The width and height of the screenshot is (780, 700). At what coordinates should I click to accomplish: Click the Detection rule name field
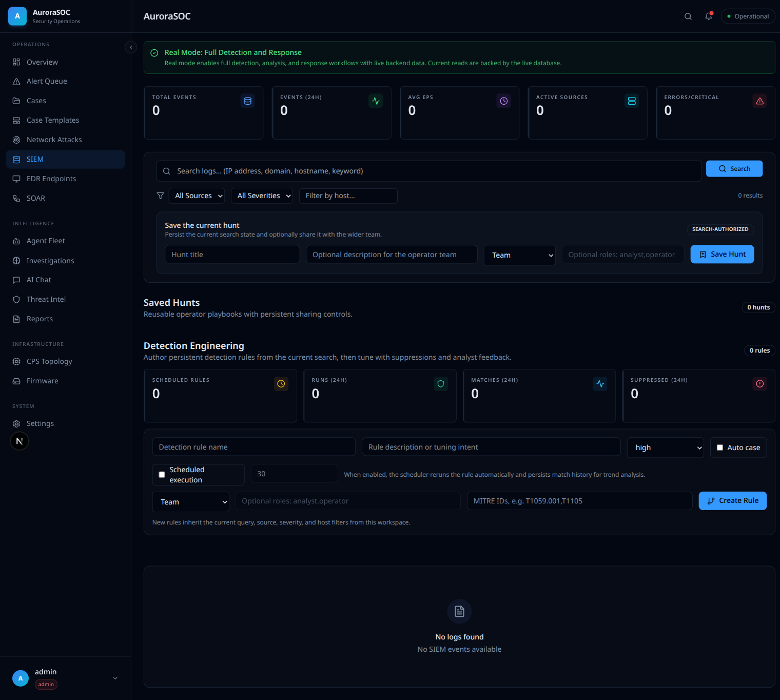point(254,447)
